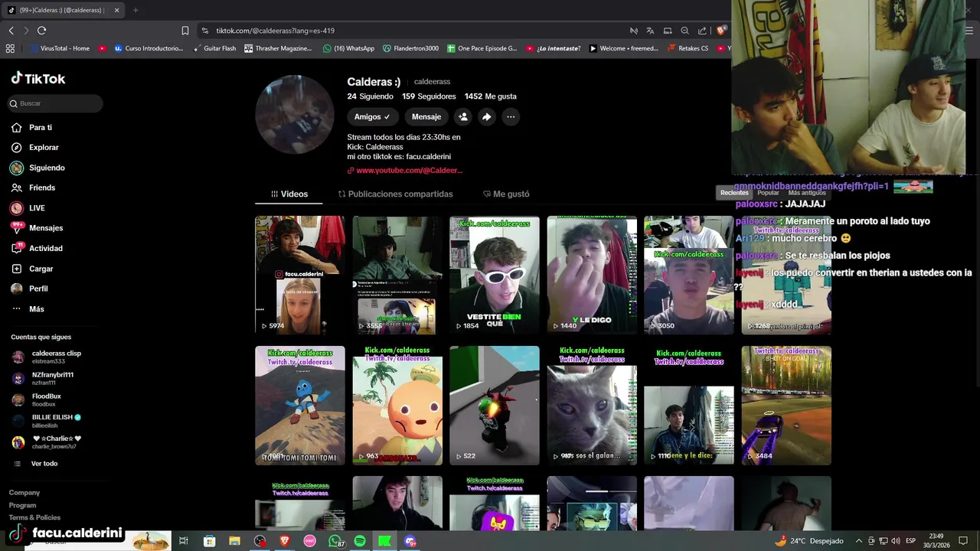Open 159 Seguidores list
The width and height of the screenshot is (980, 551).
point(429,96)
